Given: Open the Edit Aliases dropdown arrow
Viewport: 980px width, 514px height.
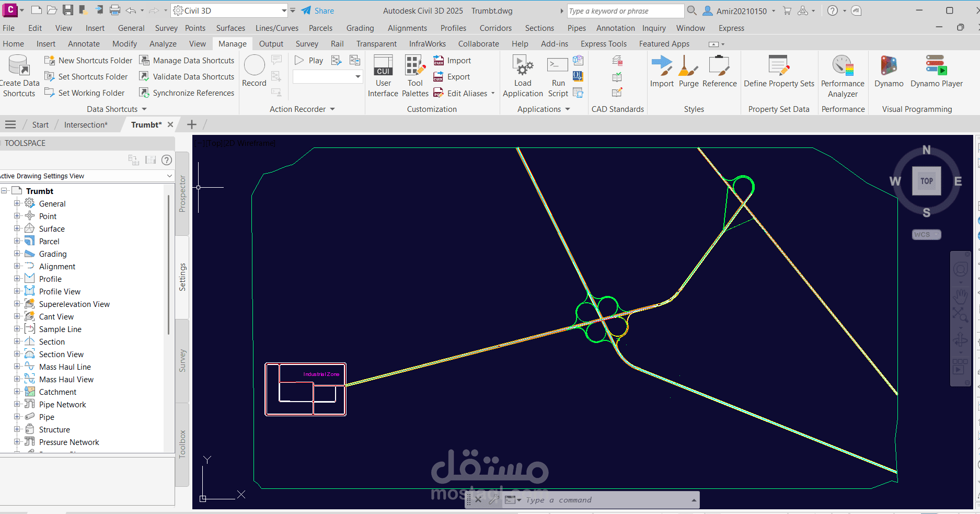Looking at the screenshot, I should [493, 93].
